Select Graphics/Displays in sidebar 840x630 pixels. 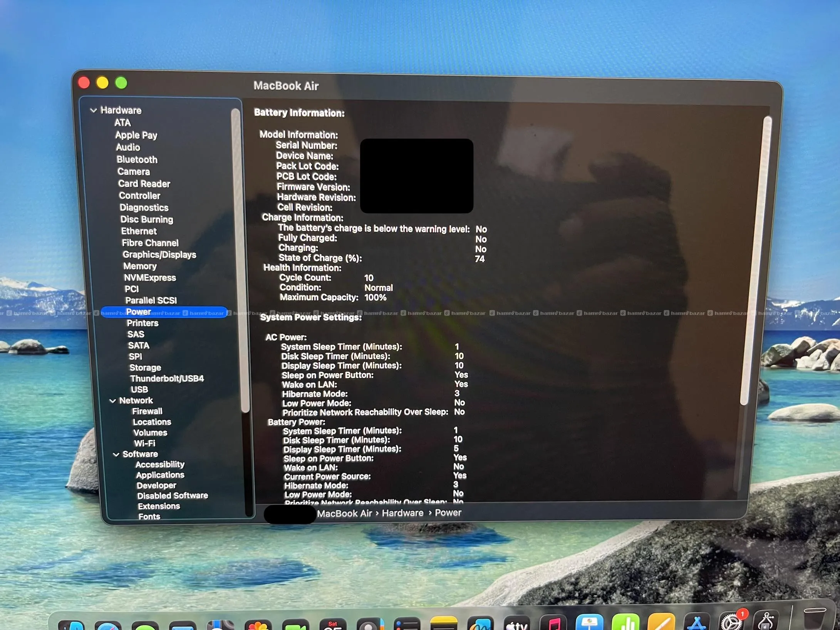point(159,255)
